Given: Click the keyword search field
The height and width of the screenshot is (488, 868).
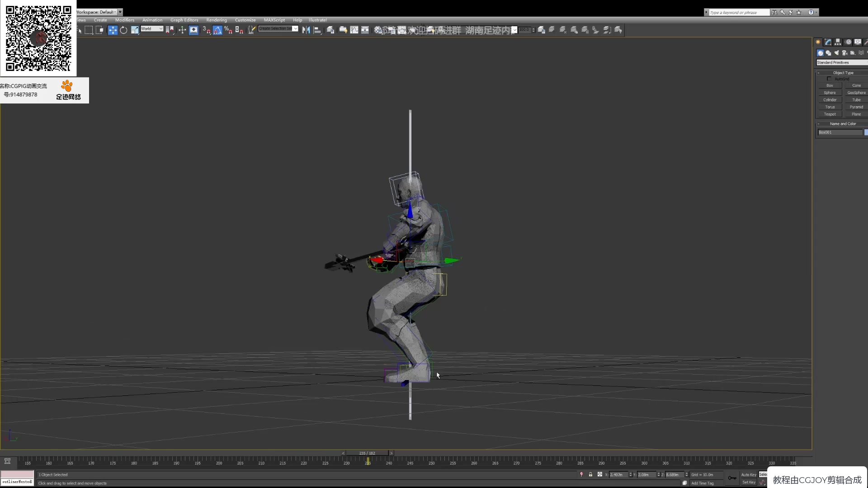Looking at the screenshot, I should click(739, 13).
